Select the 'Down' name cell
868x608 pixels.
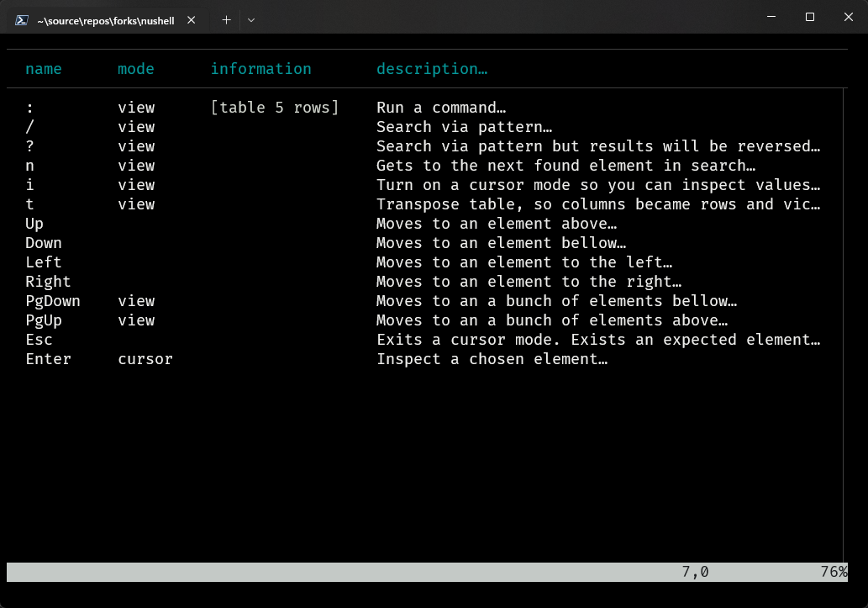coord(44,243)
